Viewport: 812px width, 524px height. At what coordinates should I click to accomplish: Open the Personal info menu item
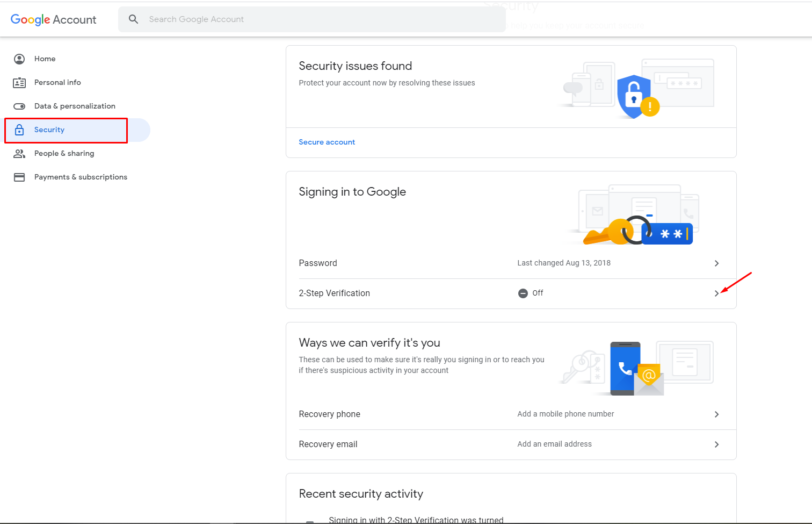[x=57, y=83]
